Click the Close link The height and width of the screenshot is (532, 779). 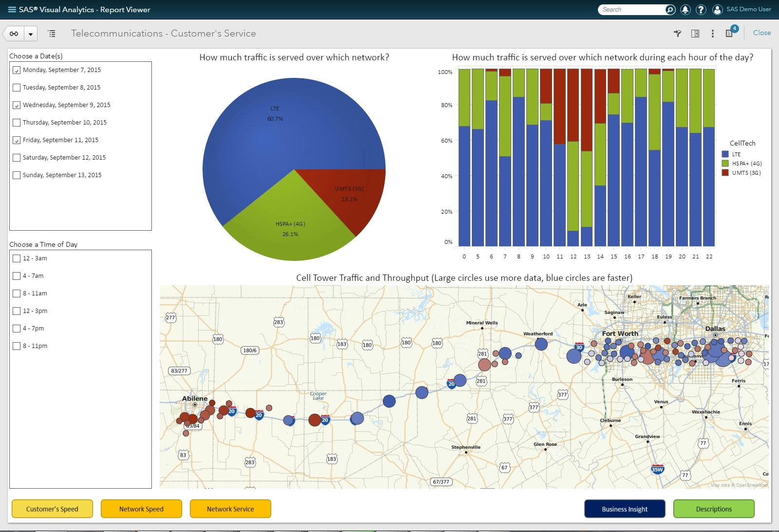[x=761, y=33]
